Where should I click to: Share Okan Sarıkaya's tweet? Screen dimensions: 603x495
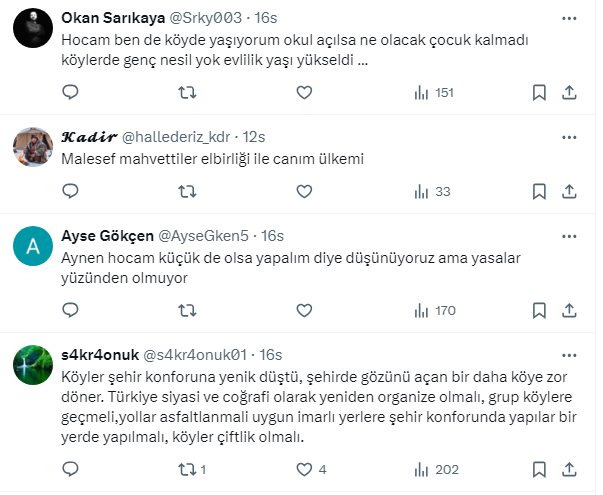pos(569,92)
